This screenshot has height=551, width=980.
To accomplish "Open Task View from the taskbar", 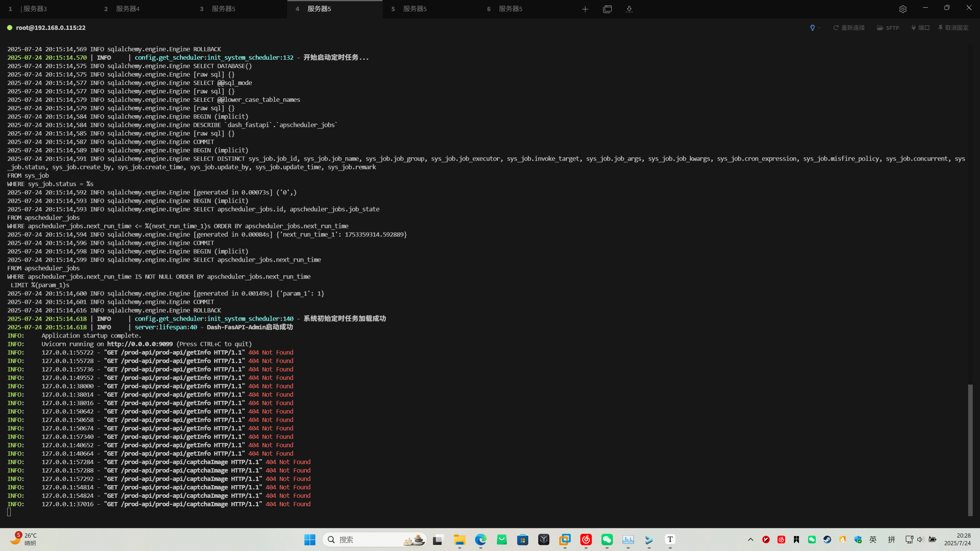I will pos(438,540).
